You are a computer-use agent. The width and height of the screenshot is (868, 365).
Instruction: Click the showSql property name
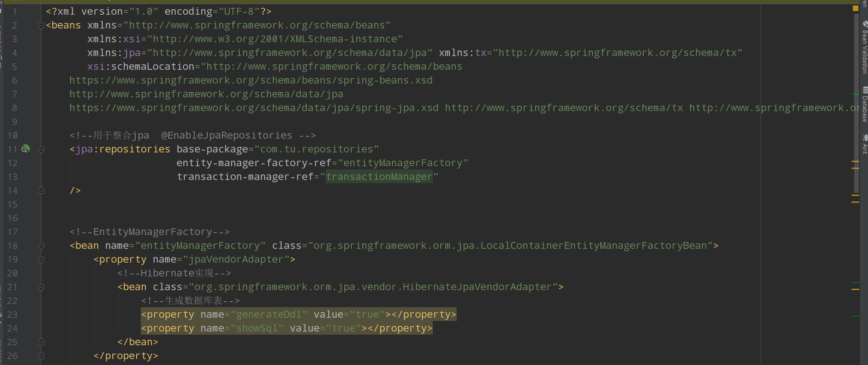tap(257, 328)
